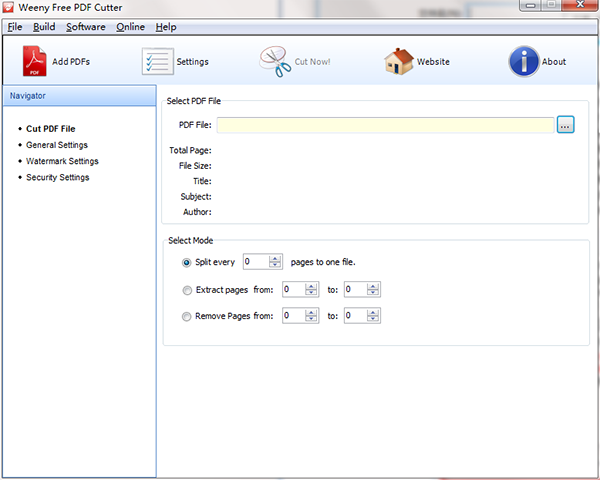Select Cut PDF File in Navigator

click(x=51, y=129)
